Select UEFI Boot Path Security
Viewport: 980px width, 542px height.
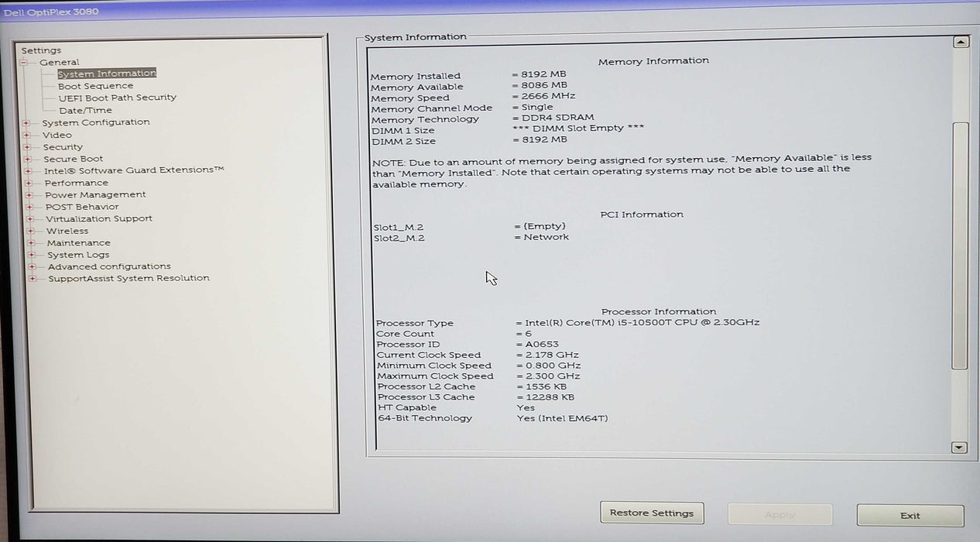point(117,98)
